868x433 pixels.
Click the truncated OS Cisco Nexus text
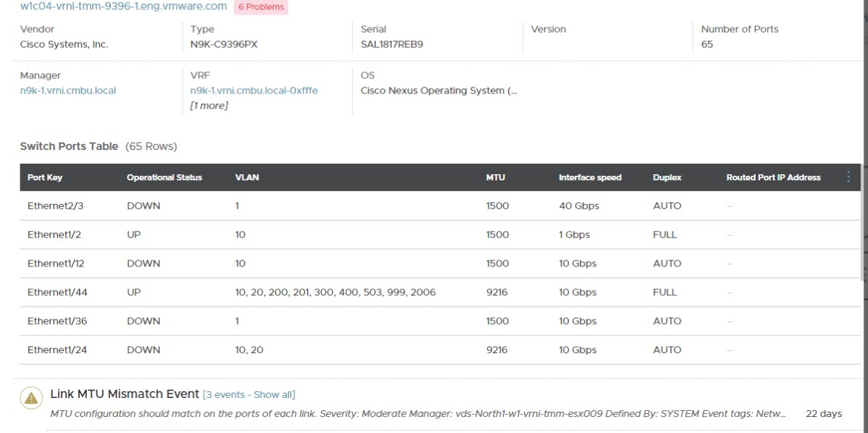(x=438, y=91)
